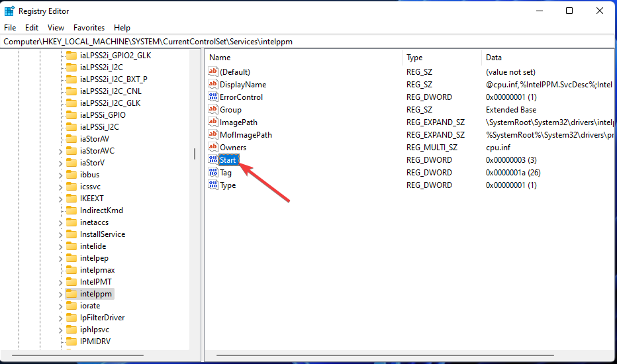Click the icssvc folder icon
This screenshot has height=364, width=617.
(x=71, y=187)
